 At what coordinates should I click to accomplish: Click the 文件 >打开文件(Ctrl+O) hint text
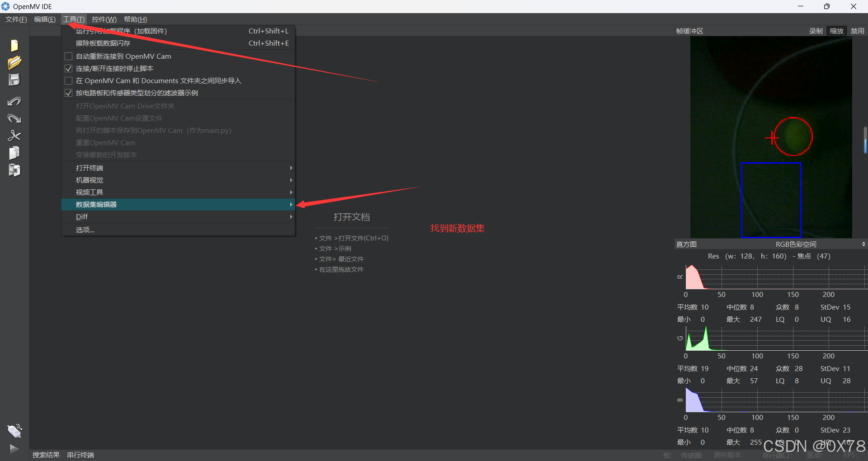(x=354, y=238)
